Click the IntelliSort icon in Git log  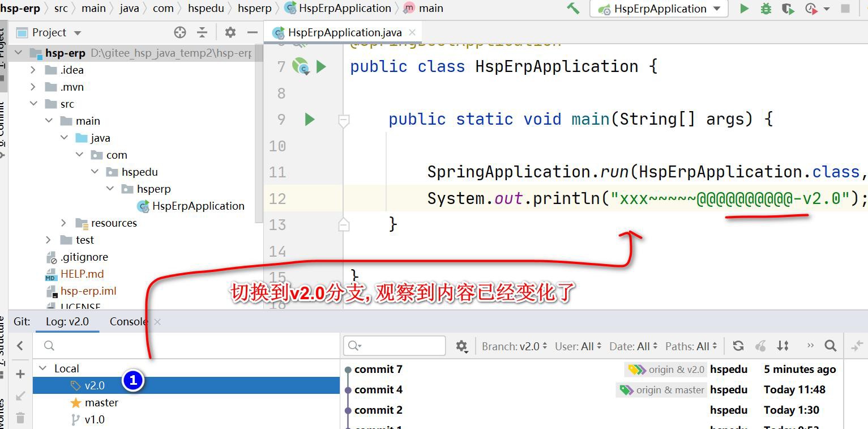coord(783,346)
